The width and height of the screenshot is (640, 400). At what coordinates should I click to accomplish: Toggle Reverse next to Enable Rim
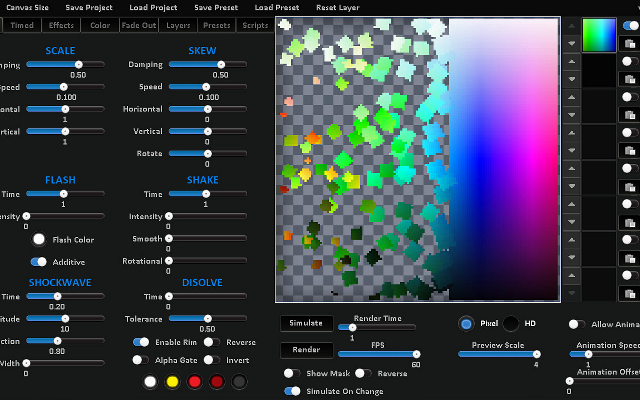(212, 342)
